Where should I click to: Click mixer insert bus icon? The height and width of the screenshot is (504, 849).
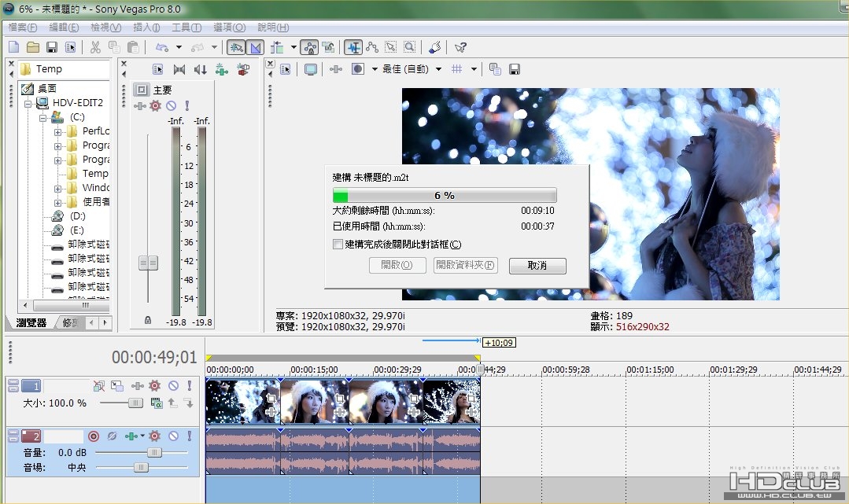[x=242, y=69]
